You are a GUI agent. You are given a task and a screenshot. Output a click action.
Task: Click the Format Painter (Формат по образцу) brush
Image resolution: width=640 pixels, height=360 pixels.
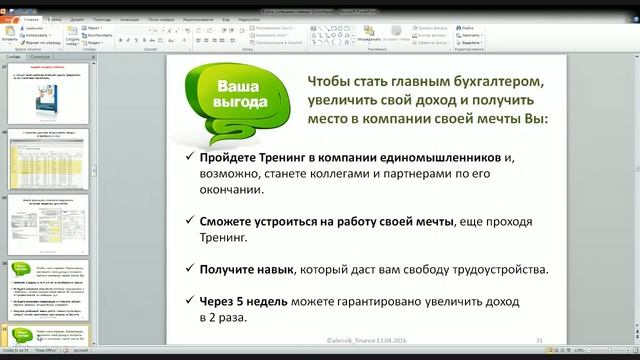(x=22, y=42)
